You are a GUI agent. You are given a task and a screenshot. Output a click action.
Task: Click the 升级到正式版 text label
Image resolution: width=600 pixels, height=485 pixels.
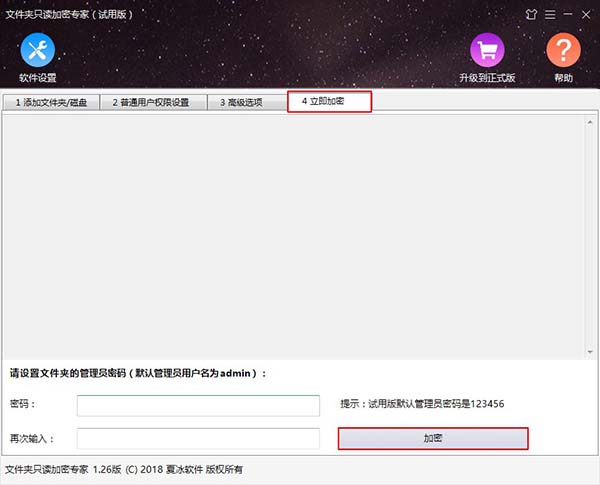pos(489,78)
